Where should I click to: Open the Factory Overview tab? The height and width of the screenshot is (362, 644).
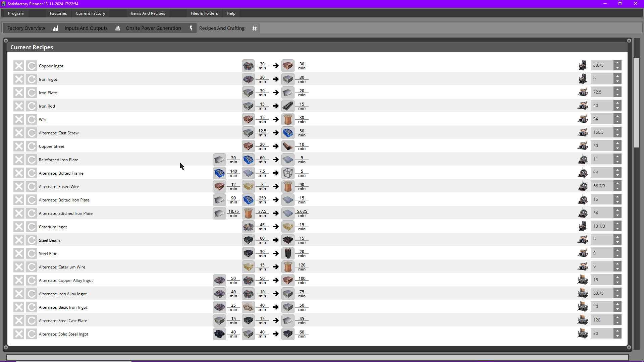pyautogui.click(x=26, y=28)
